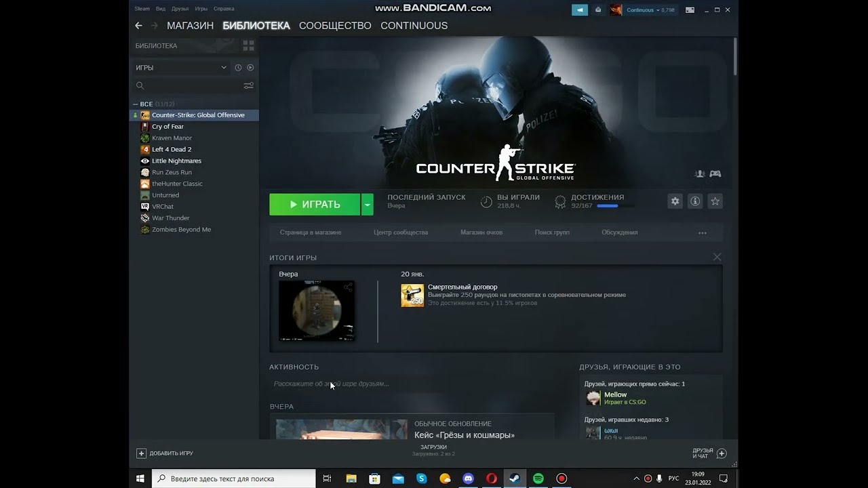The width and height of the screenshot is (868, 488).
Task: Click the achievements progress bar
Action: tap(616, 206)
